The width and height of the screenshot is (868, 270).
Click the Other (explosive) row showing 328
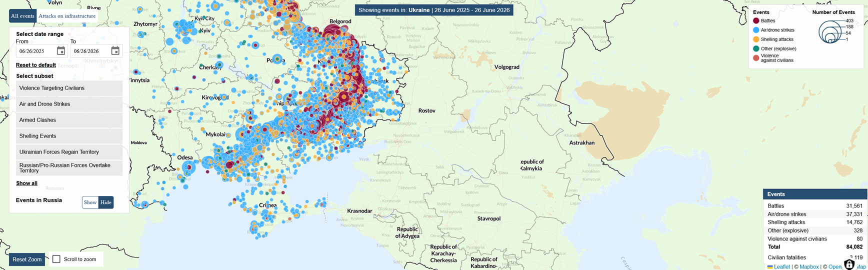pos(815,230)
